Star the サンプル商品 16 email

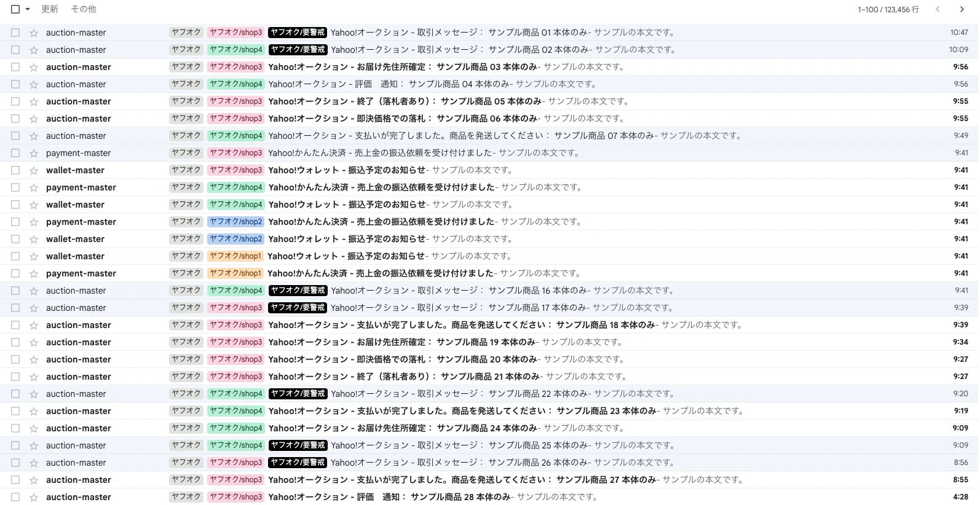coord(34,291)
